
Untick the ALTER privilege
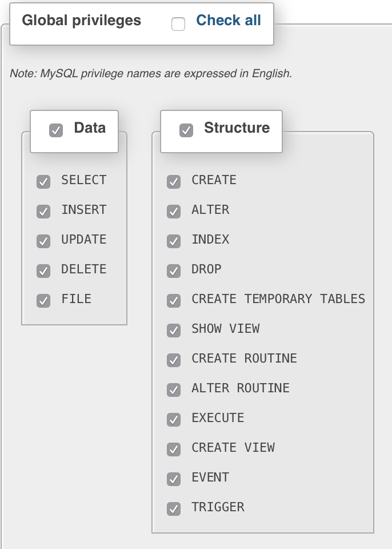[x=174, y=212]
